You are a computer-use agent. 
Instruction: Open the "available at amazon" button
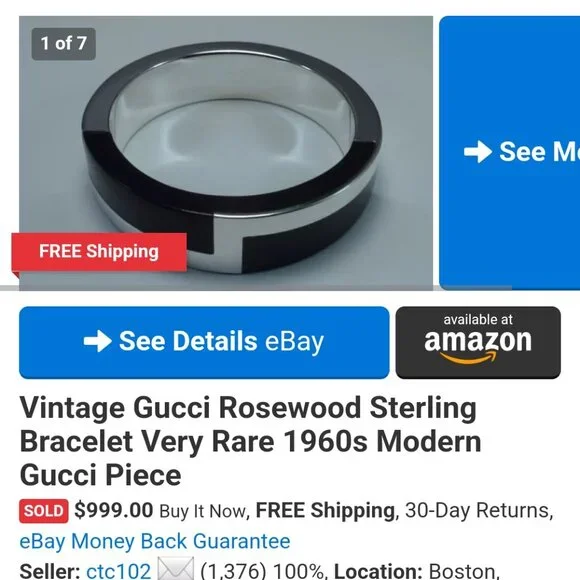pos(478,343)
